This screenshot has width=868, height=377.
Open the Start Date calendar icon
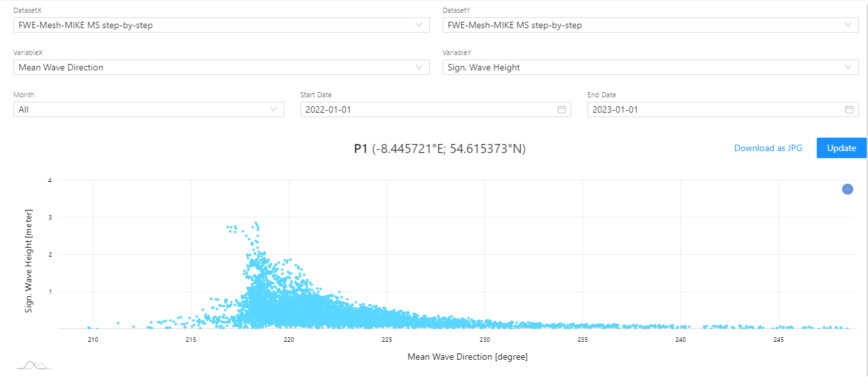pyautogui.click(x=562, y=109)
